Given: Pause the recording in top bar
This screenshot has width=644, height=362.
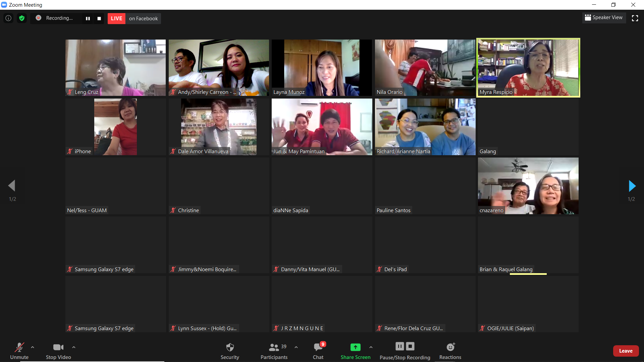Looking at the screenshot, I should [88, 18].
